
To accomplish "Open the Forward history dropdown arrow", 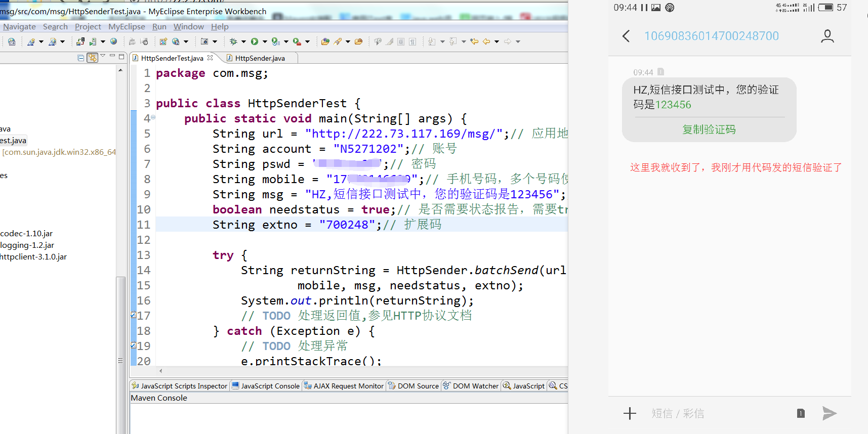I will (518, 41).
